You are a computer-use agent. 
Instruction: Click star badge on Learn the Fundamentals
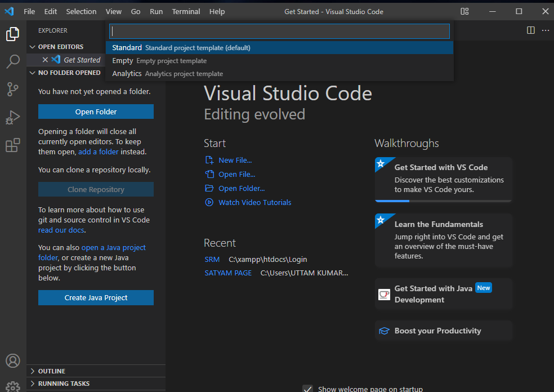tap(381, 220)
